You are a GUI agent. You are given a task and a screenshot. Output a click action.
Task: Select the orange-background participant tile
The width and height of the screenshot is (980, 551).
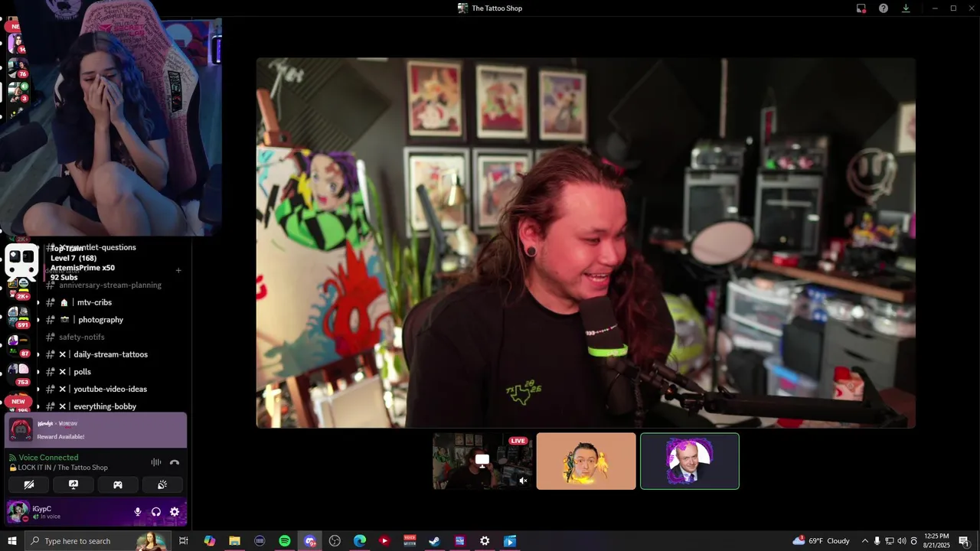[586, 461]
